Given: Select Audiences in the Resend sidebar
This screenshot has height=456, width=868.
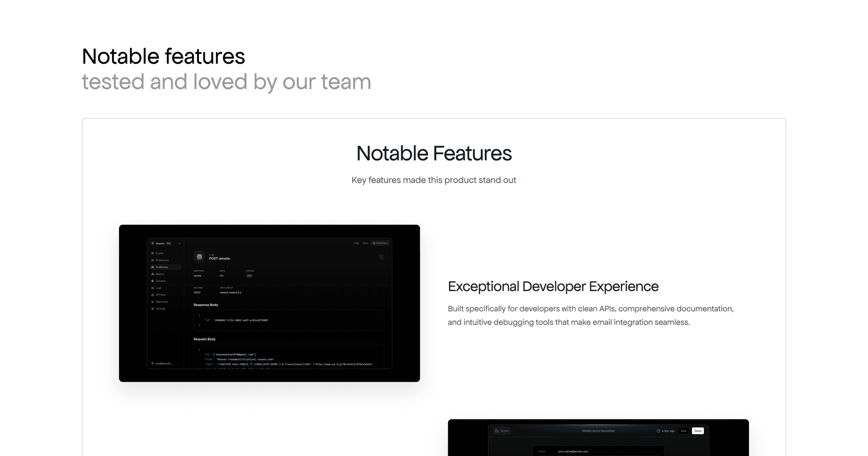Looking at the screenshot, I should [x=162, y=267].
